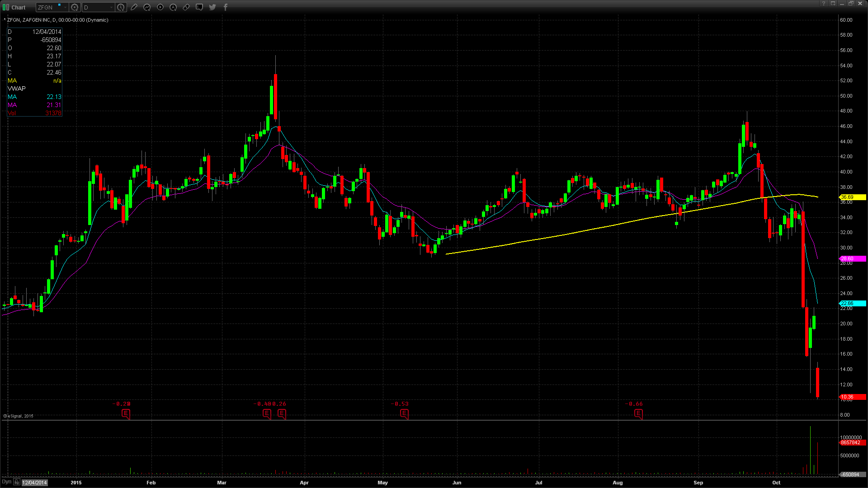The image size is (868, 488).
Task: Click the symbol link arrows icon
Action: coord(186,7)
